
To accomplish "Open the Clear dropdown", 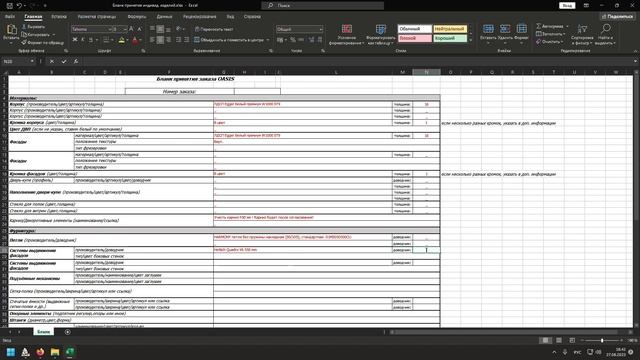I will coord(549,42).
